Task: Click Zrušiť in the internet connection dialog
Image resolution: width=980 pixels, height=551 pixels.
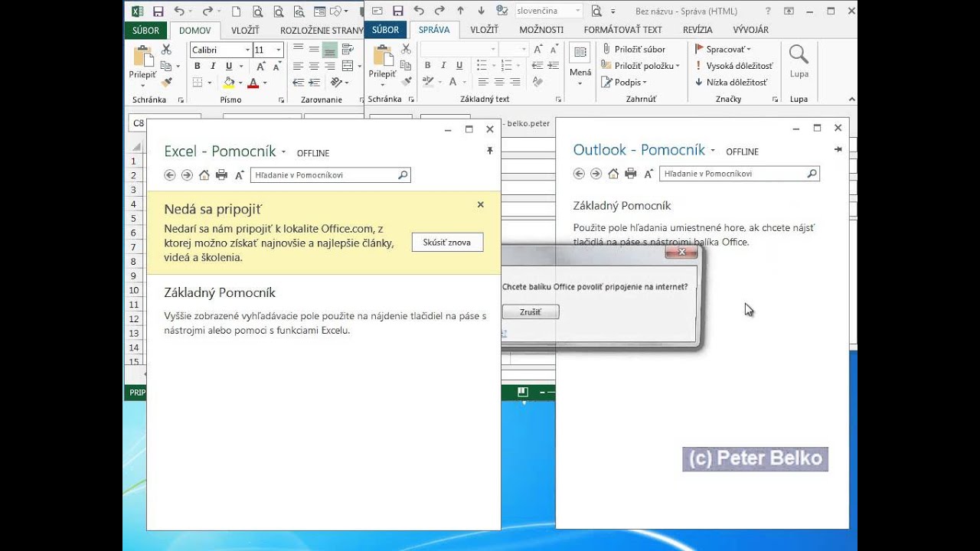Action: (x=531, y=311)
